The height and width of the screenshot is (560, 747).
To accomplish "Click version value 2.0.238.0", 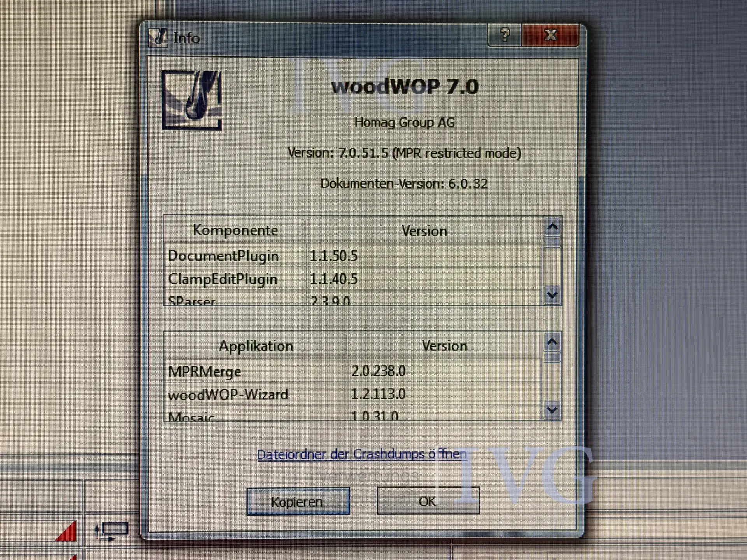I will [378, 371].
